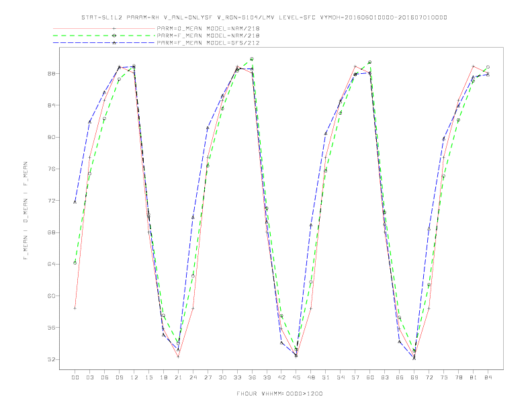Click x-axis tick label 21
This screenshot has height=411, width=532.
pos(178,377)
